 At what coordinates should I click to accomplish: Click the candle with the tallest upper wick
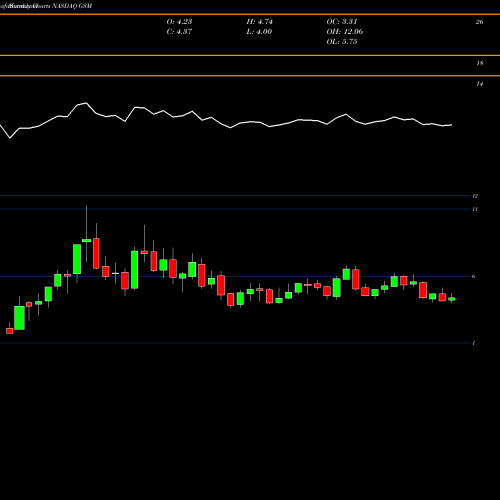coord(87,240)
